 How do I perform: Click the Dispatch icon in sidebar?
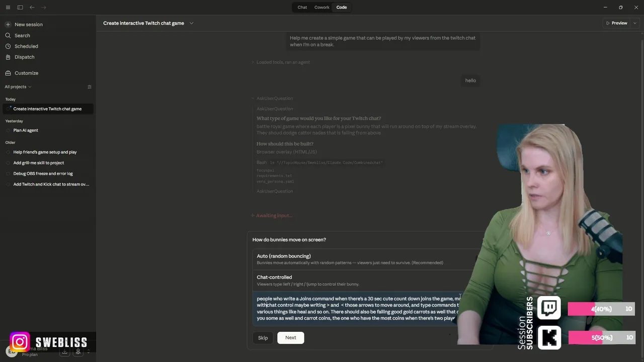click(x=8, y=57)
